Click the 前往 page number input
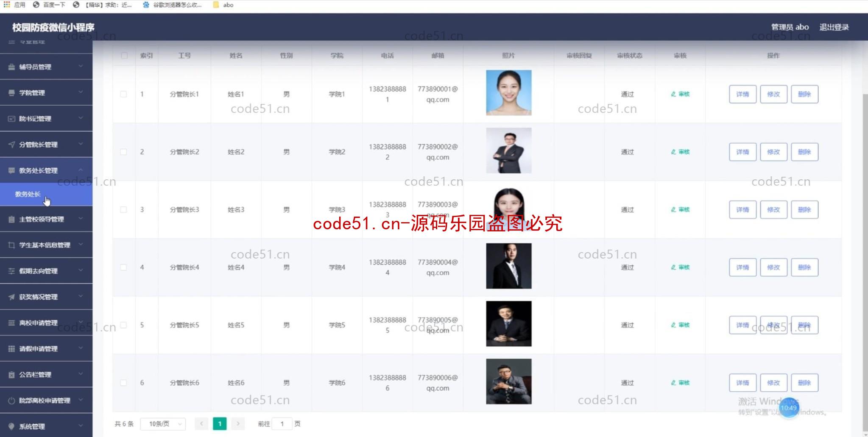This screenshot has height=437, width=868. [282, 423]
